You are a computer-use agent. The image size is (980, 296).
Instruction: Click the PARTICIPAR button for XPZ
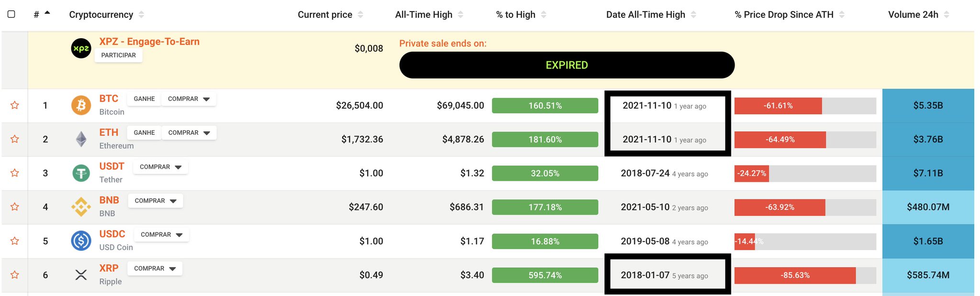point(119,55)
